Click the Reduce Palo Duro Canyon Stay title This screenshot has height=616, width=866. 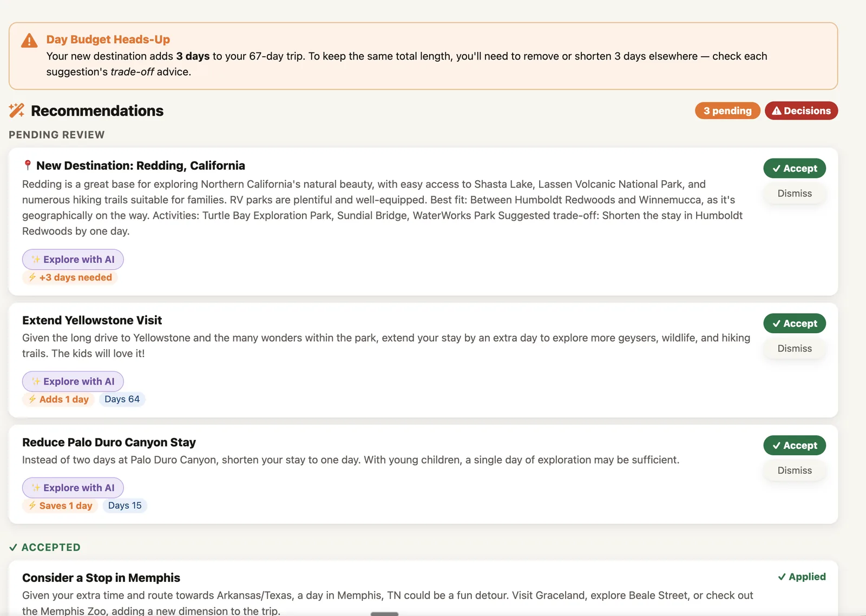(109, 442)
